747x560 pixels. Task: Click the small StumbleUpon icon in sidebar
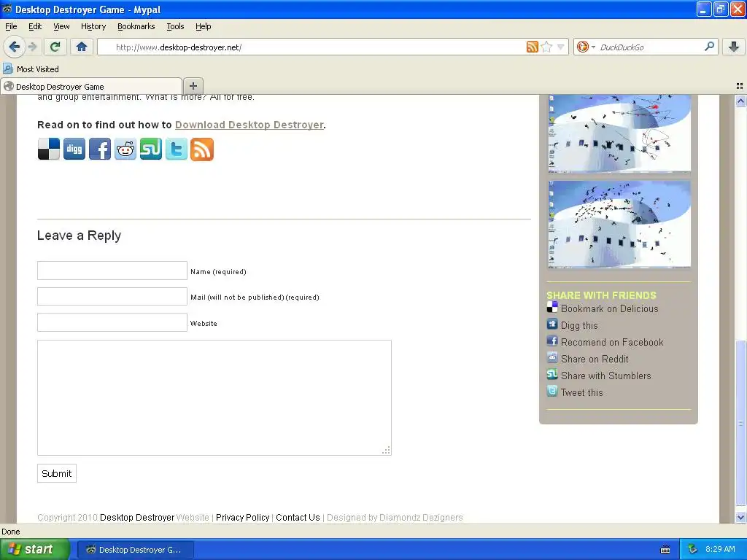click(552, 374)
